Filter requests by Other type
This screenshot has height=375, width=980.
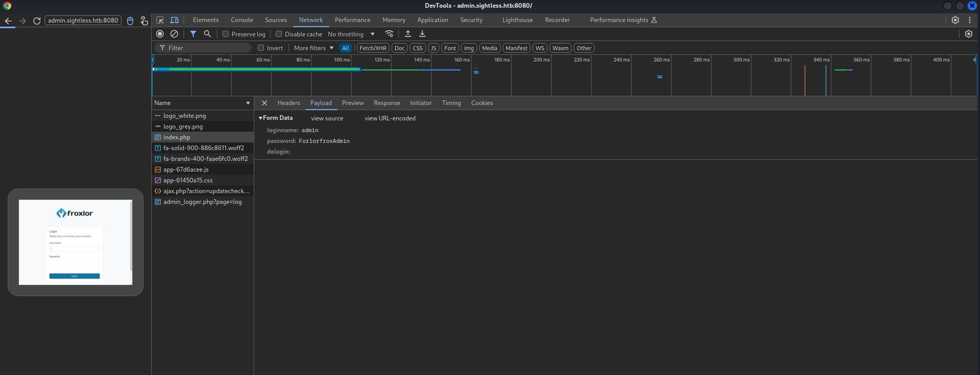click(x=584, y=48)
